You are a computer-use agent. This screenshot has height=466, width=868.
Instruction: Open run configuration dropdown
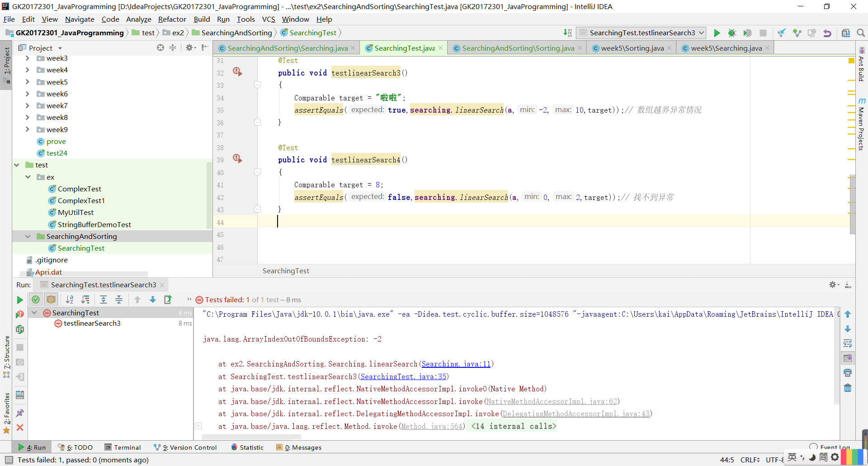click(x=641, y=33)
